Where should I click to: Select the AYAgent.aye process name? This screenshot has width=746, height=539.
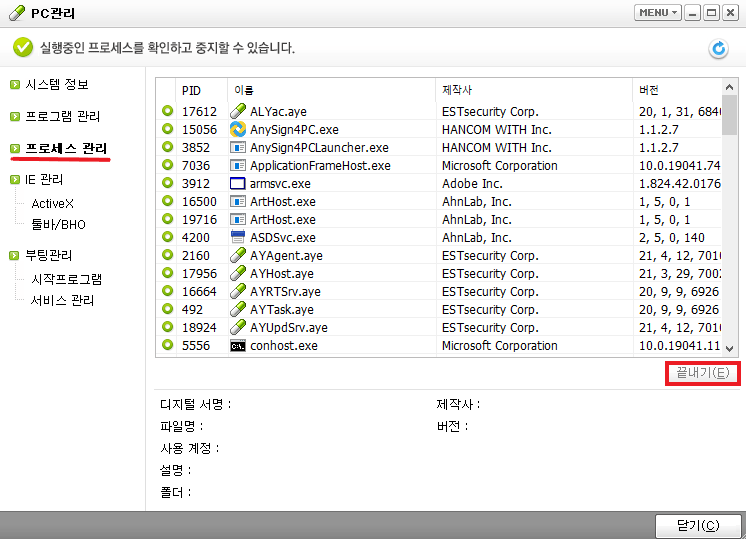tap(286, 256)
